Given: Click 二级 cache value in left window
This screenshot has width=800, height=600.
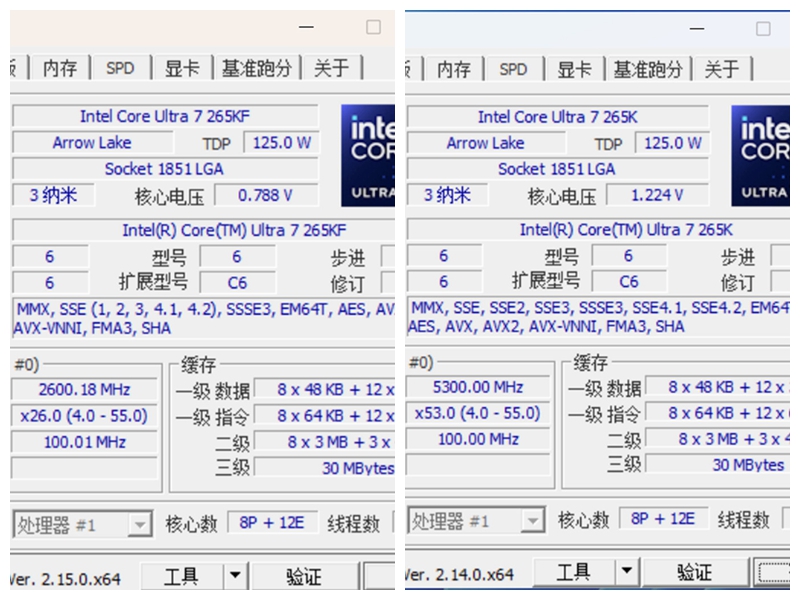Looking at the screenshot, I should [324, 442].
